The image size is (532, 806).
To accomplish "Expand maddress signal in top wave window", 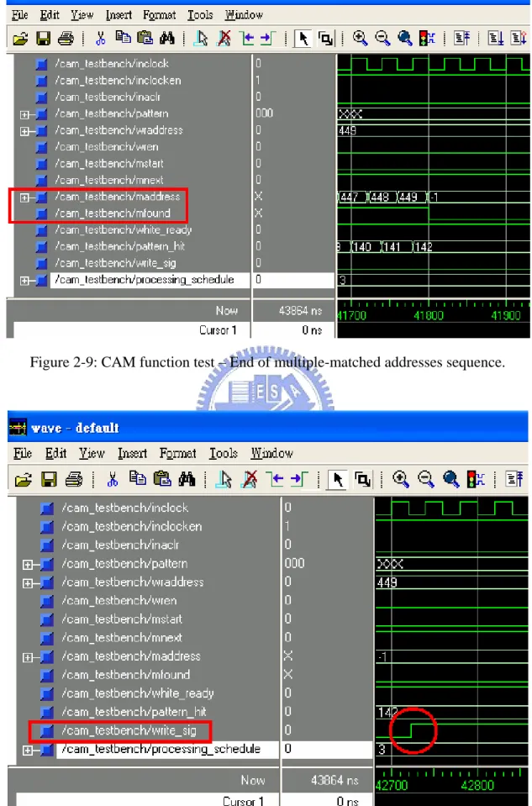I will (24, 197).
